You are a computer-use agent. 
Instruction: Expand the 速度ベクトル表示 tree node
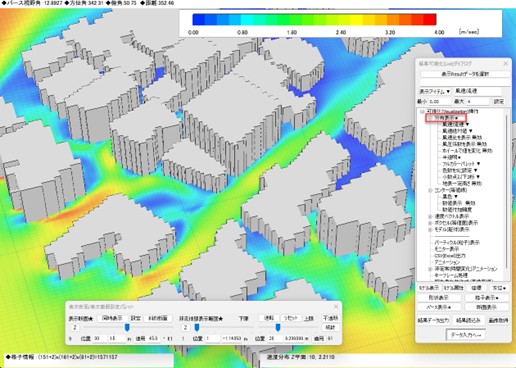tap(430, 216)
